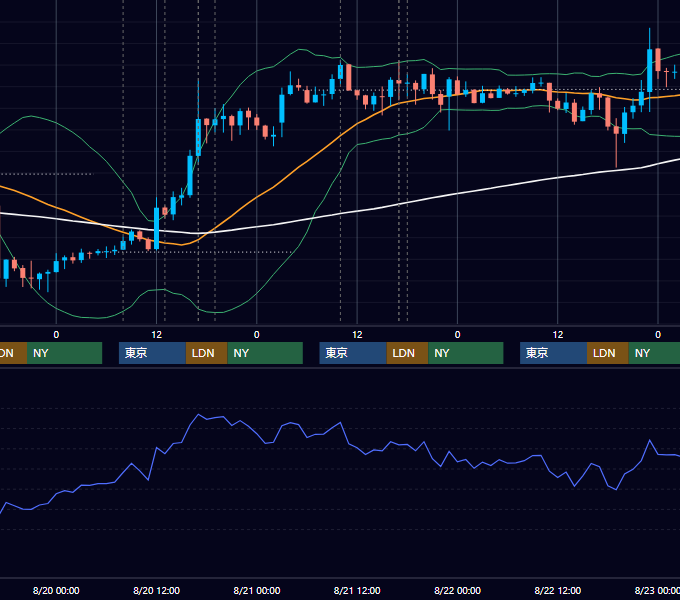The image size is (680, 600).
Task: Click the 8/20 00:00 date label
Action: [x=56, y=590]
